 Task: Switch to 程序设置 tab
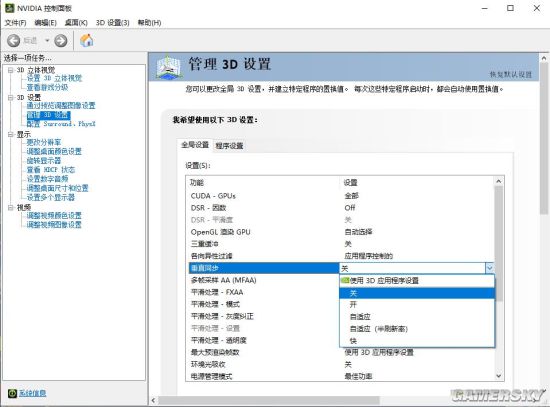229,146
